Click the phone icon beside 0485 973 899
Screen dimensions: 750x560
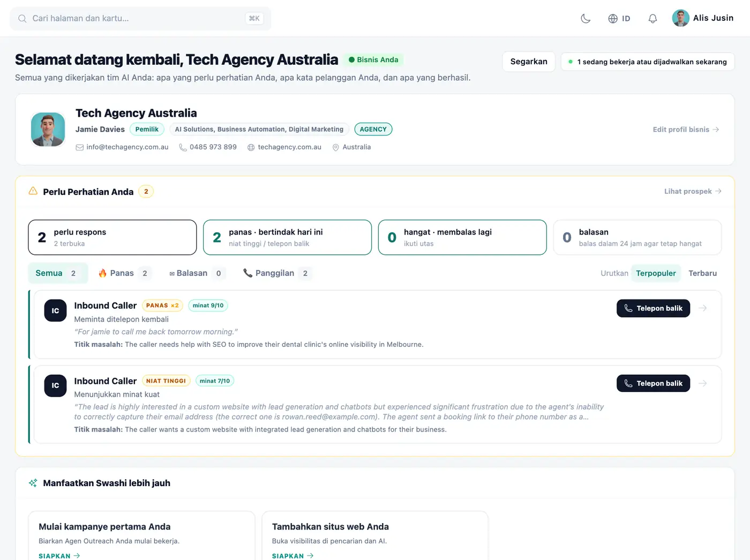183,147
